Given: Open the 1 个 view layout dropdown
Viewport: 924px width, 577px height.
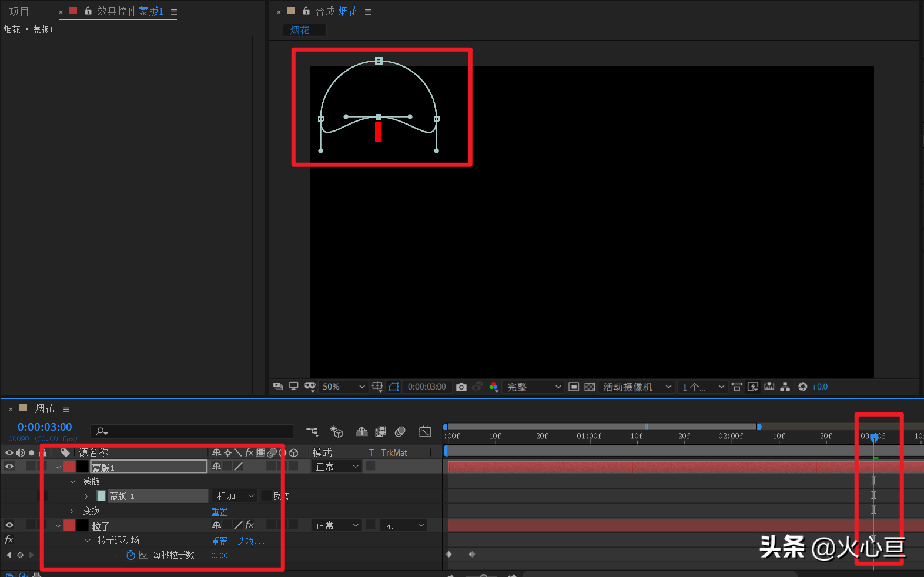Looking at the screenshot, I should 703,387.
